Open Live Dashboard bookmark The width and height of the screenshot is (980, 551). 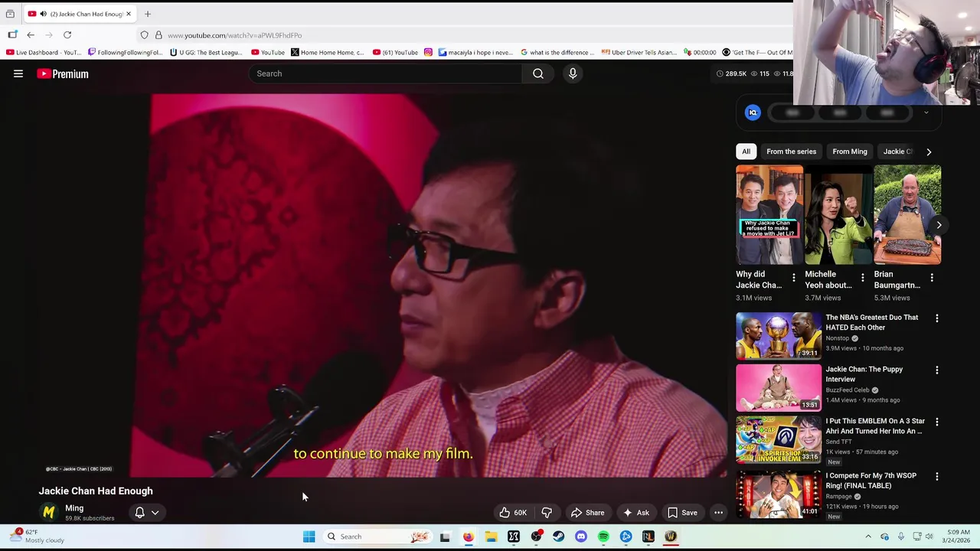(43, 52)
